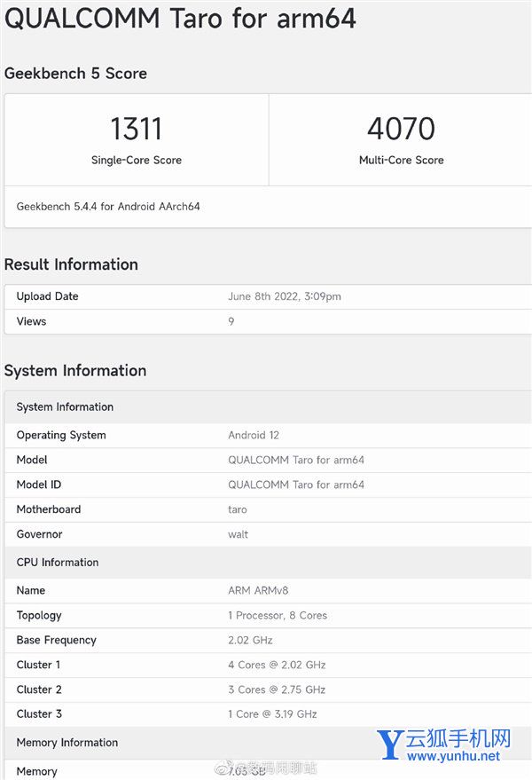Select the multi-core score 4070
This screenshot has height=780, width=532.
(x=401, y=130)
